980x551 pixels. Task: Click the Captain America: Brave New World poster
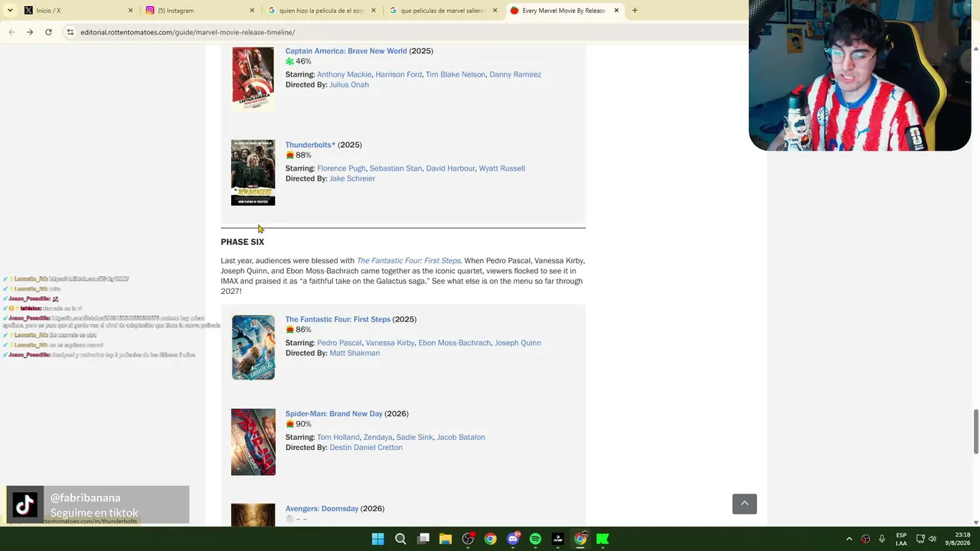[x=253, y=78]
